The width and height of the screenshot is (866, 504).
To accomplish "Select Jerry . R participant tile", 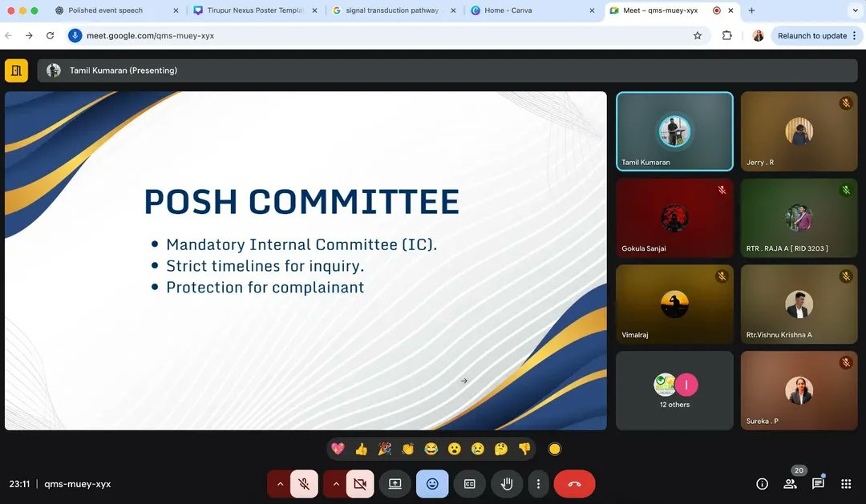I will 799,131.
